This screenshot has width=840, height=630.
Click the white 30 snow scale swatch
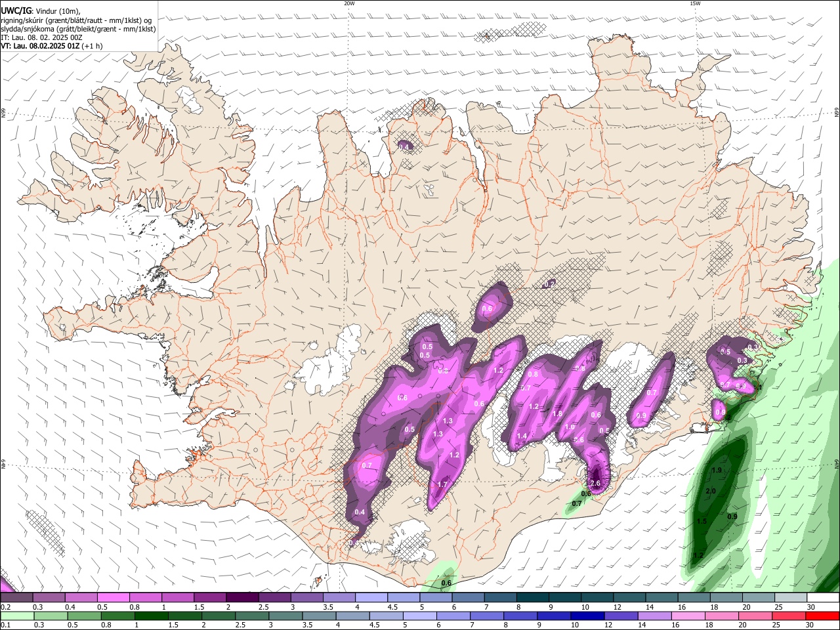[823, 597]
